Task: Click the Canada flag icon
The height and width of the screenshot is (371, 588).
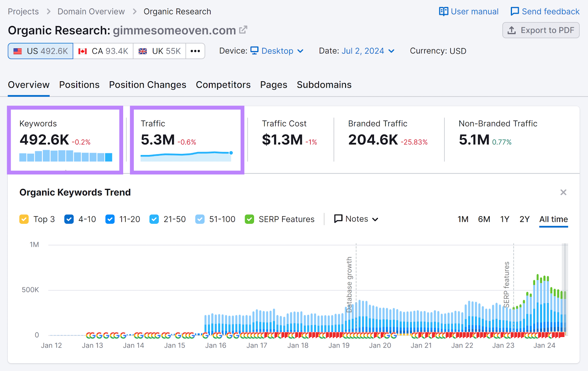Action: tap(83, 51)
